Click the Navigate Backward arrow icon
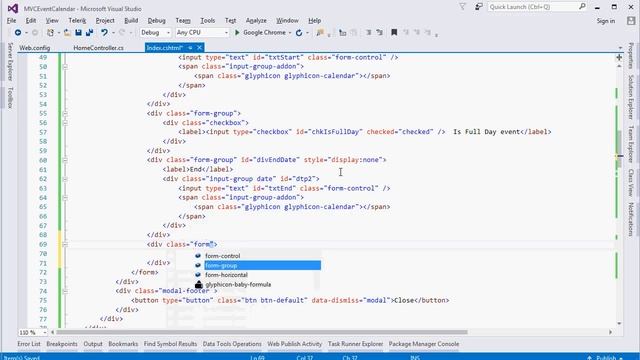The height and width of the screenshot is (360, 640). [x=18, y=33]
